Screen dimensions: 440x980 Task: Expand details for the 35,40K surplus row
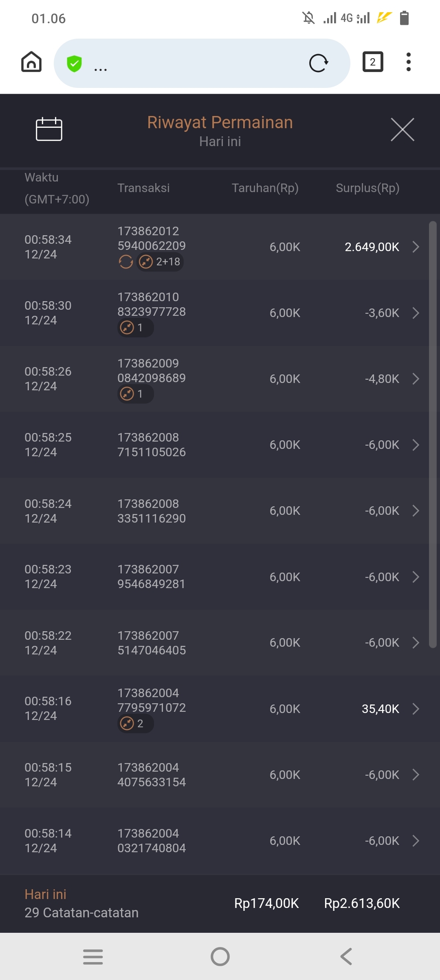[x=416, y=709]
